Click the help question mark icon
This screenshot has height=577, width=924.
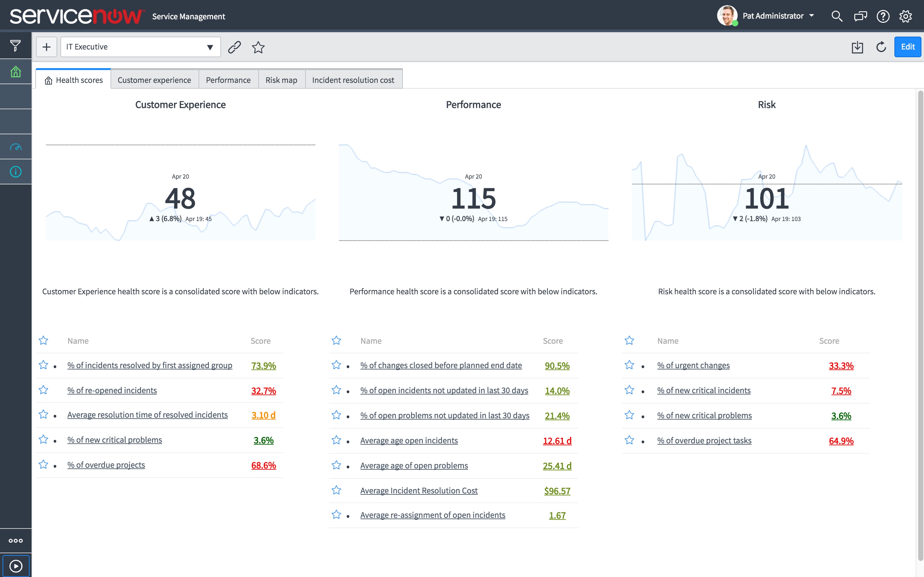tap(883, 16)
